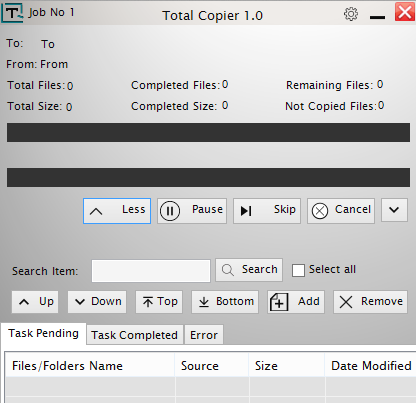This screenshot has width=416, height=403.
Task: Switch to the Task Pending tab
Action: [43, 333]
